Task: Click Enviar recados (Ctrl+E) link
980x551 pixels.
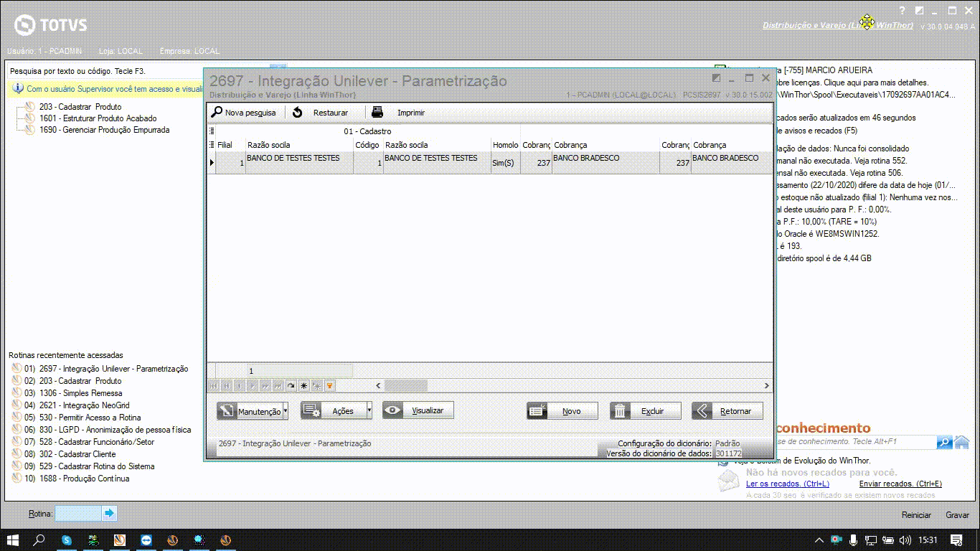Action: tap(900, 484)
